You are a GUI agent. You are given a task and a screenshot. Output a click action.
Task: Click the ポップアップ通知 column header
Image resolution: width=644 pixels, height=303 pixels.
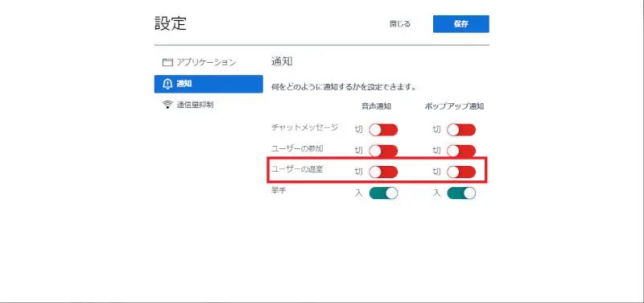click(x=454, y=107)
